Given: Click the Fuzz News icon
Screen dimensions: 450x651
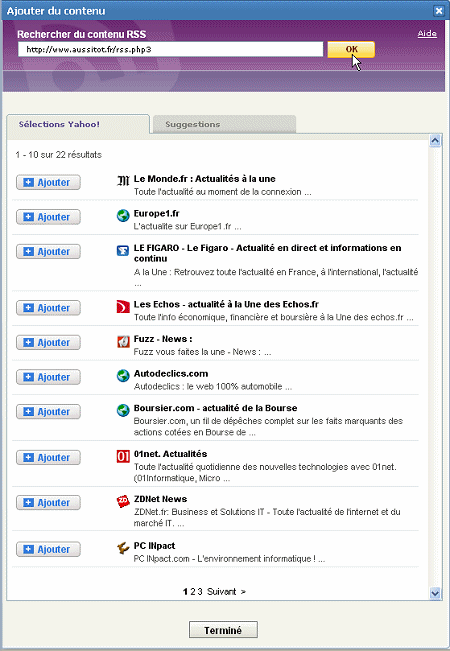Looking at the screenshot, I should 123,341.
